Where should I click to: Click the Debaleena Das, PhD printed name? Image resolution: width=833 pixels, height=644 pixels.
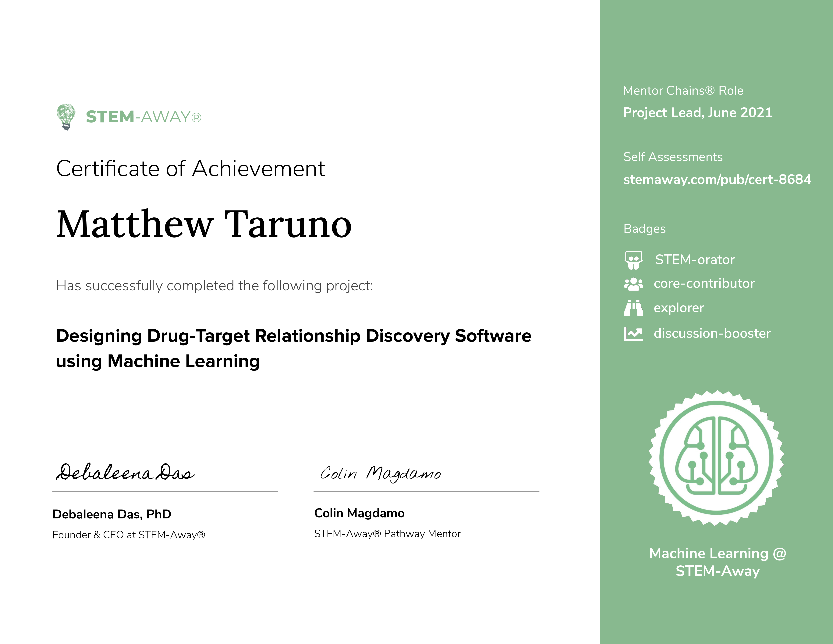pos(112,514)
